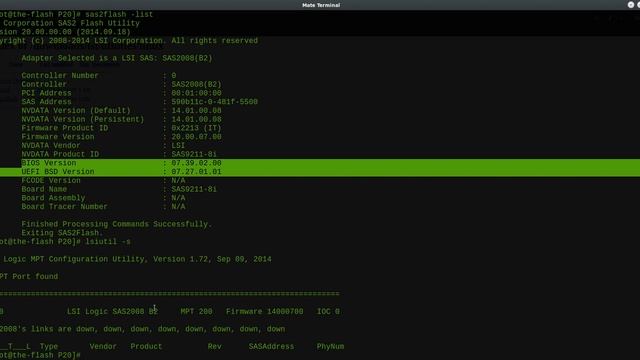Click the 'PhyNum' column header
This screenshot has height=360, width=640.
[x=330, y=347]
